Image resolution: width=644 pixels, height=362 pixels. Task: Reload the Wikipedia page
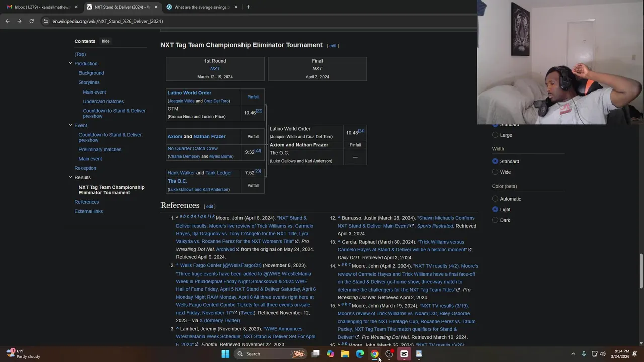click(x=31, y=21)
